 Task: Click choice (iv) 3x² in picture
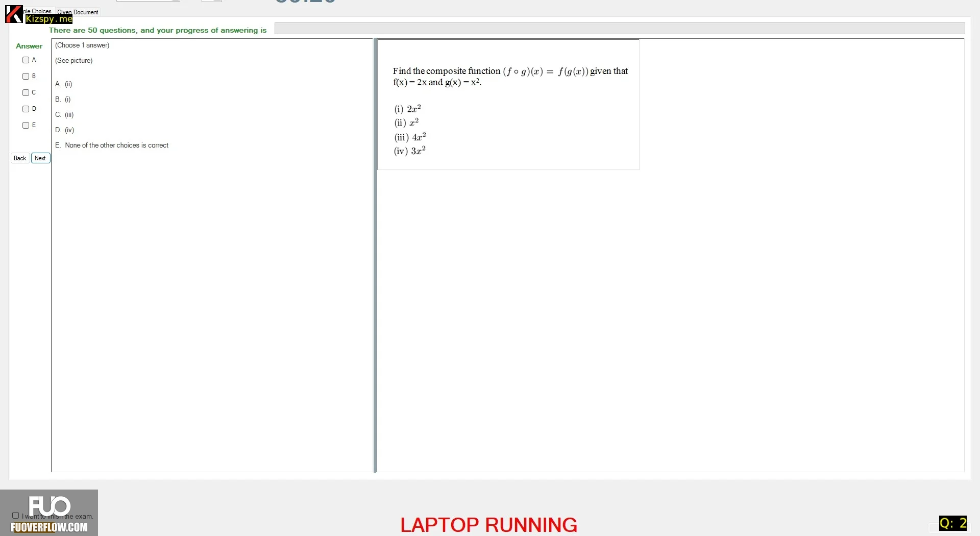pyautogui.click(x=409, y=151)
